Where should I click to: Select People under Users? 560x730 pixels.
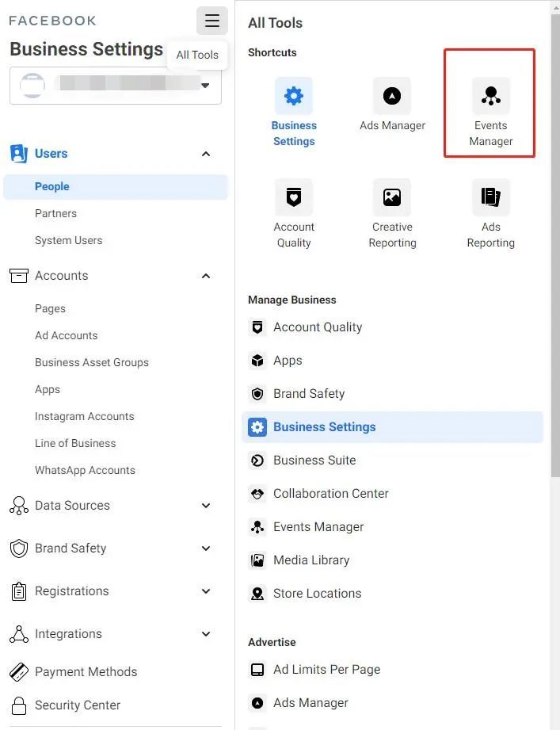pos(116,187)
